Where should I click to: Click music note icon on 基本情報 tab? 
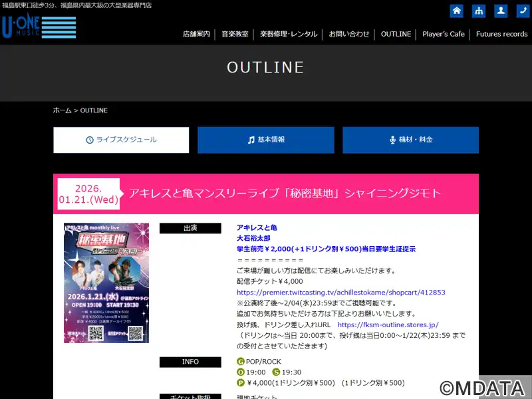251,140
